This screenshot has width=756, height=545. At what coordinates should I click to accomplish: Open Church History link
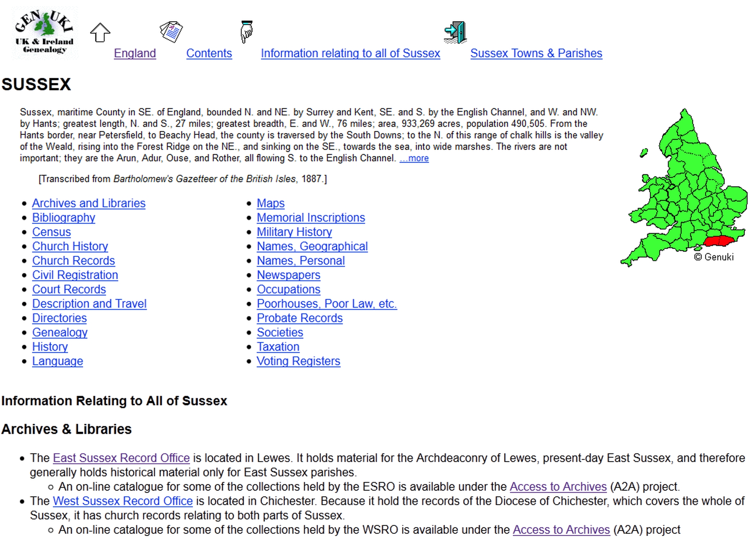coord(70,246)
